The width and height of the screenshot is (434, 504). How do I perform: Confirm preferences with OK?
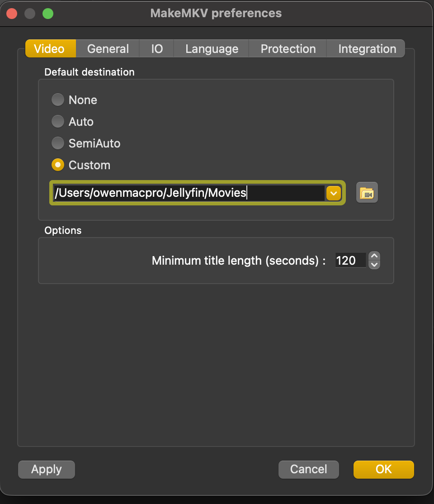coord(383,469)
